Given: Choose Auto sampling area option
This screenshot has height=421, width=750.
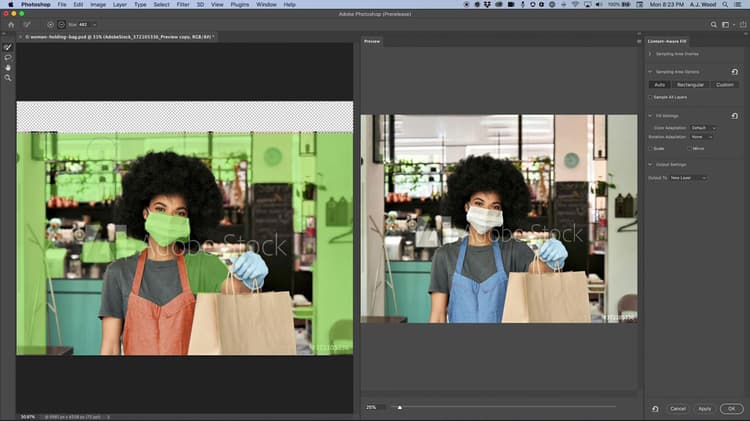Looking at the screenshot, I should point(660,85).
